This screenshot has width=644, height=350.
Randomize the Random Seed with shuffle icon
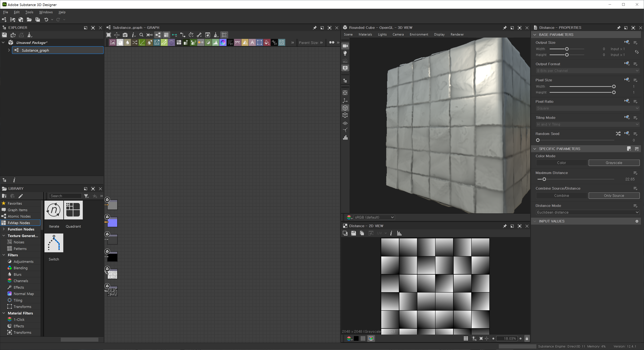pyautogui.click(x=618, y=134)
